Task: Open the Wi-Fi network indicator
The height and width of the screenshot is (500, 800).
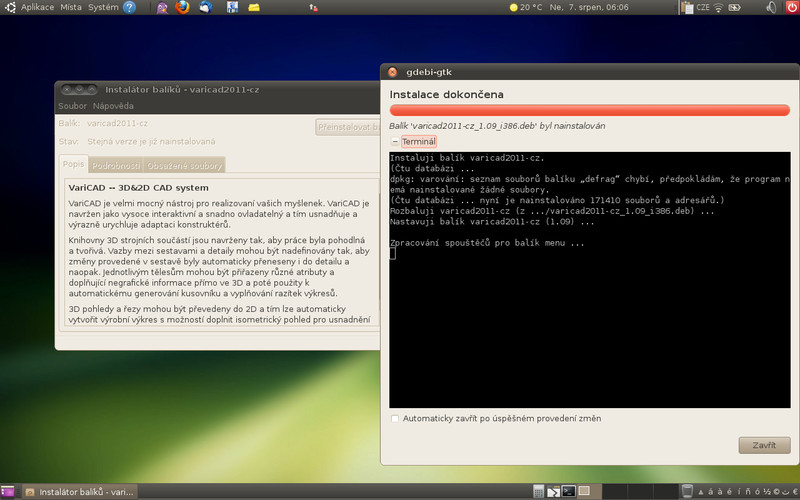Action: 718,7
